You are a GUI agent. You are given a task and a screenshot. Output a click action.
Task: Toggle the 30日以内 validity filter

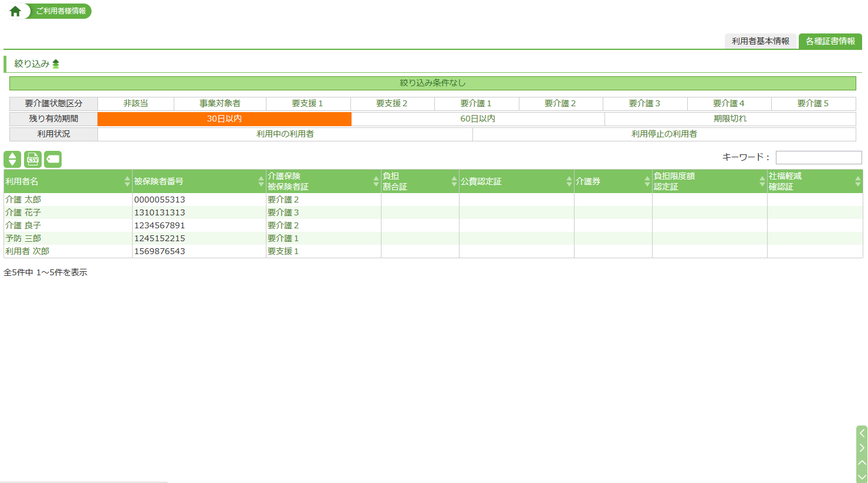click(224, 119)
